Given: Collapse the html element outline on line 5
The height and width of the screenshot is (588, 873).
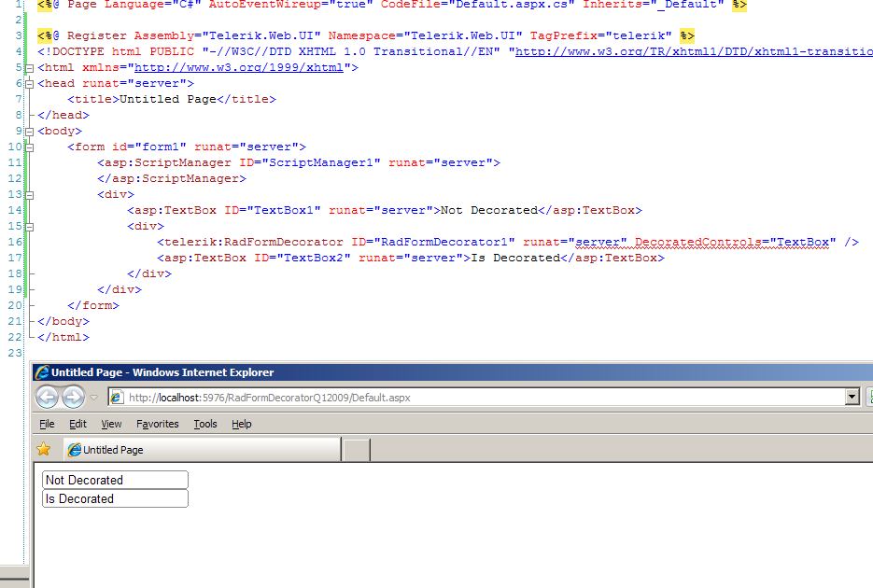Looking at the screenshot, I should [30, 68].
